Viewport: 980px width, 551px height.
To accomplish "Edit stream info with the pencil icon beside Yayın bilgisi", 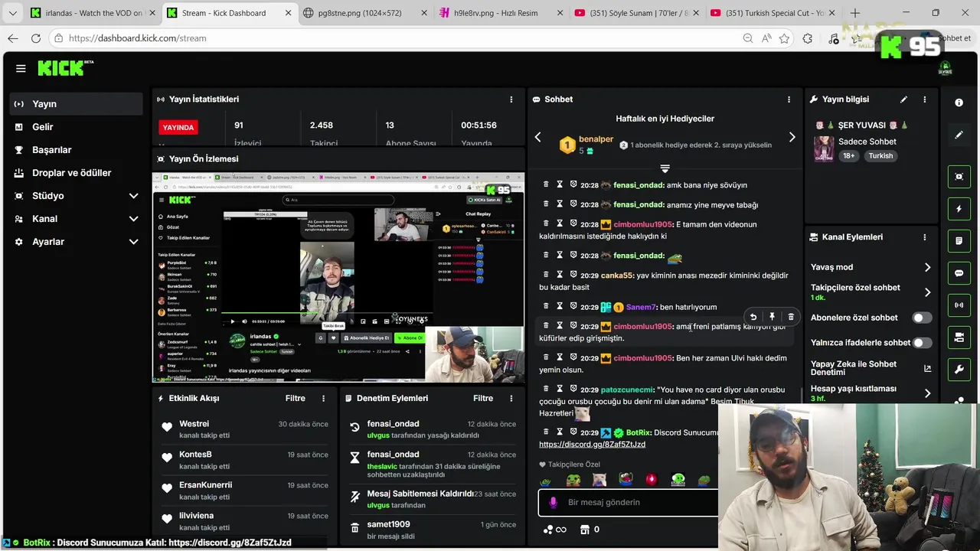I will 903,99.
